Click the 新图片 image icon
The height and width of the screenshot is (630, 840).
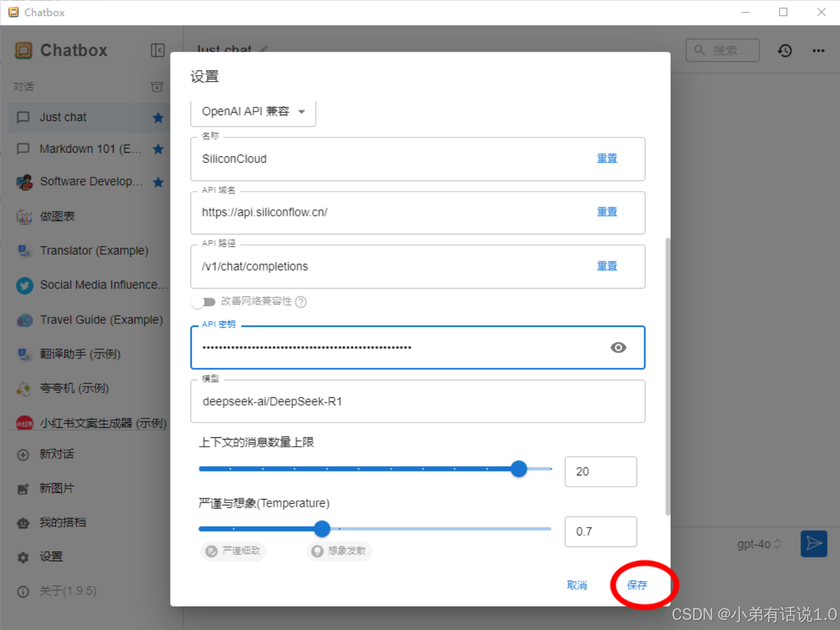[23, 489]
